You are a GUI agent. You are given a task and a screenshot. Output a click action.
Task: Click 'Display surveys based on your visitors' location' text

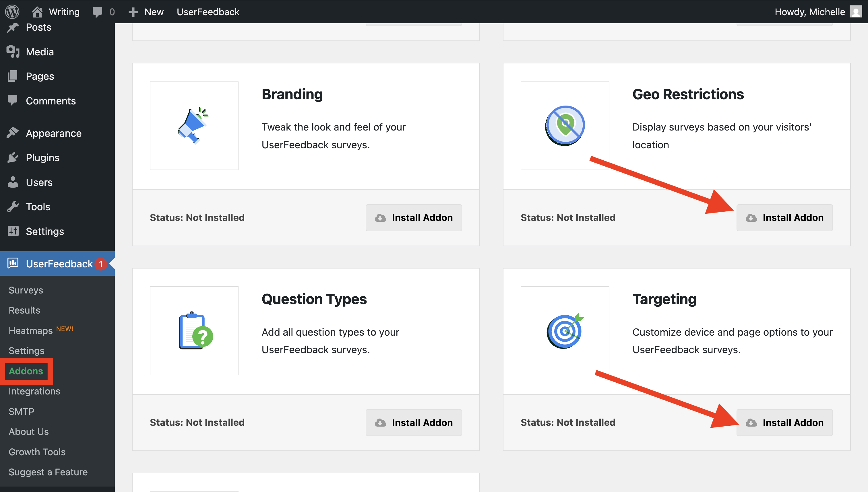(722, 136)
